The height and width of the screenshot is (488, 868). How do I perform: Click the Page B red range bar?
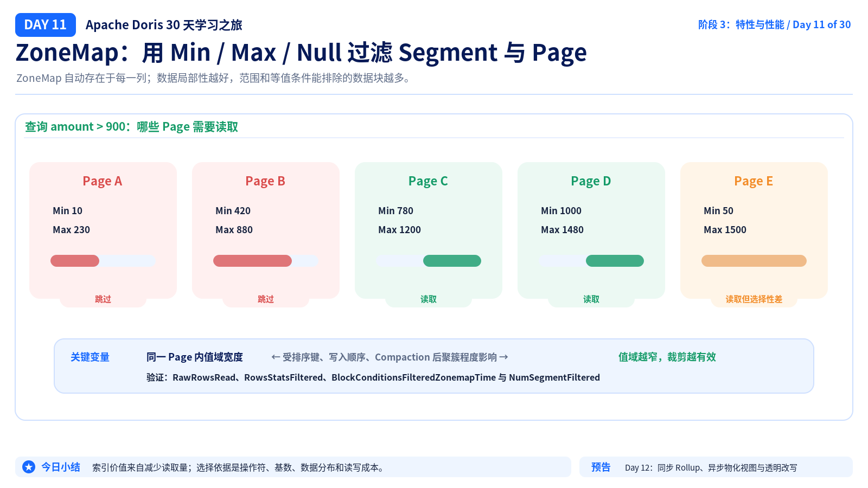pyautogui.click(x=252, y=261)
